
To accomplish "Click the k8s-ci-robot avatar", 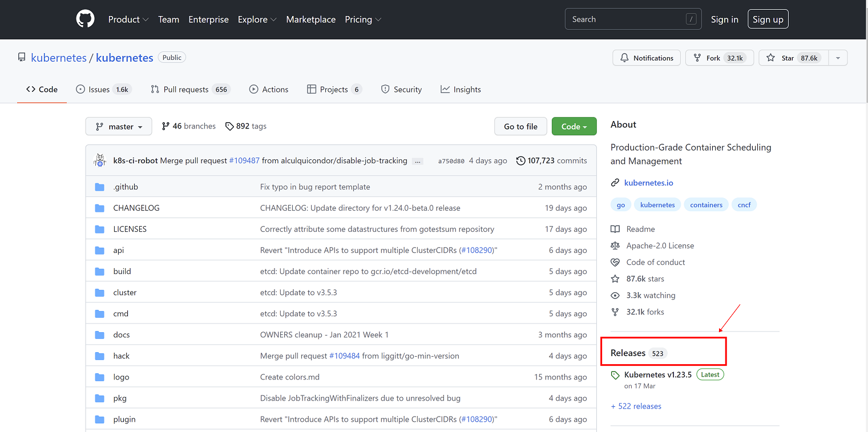I will pos(100,161).
